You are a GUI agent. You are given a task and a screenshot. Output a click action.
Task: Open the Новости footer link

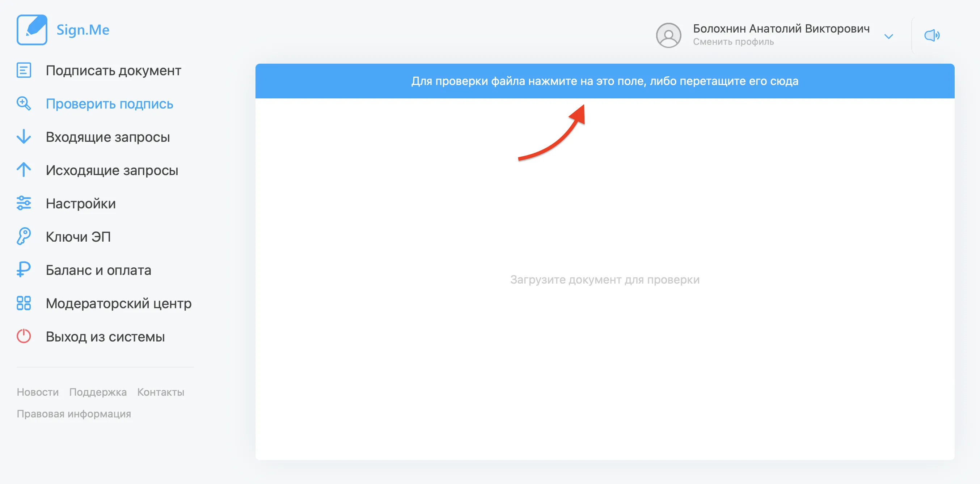[38, 392]
